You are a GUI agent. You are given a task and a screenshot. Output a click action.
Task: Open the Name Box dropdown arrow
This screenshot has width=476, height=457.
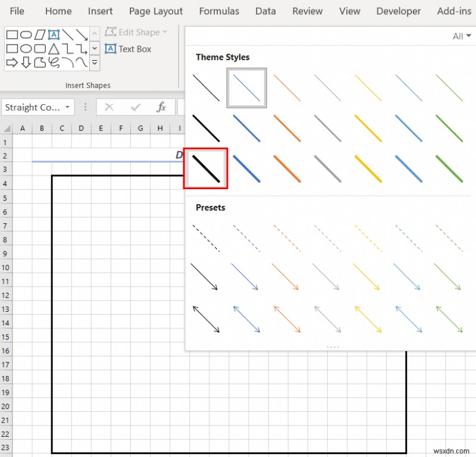67,107
